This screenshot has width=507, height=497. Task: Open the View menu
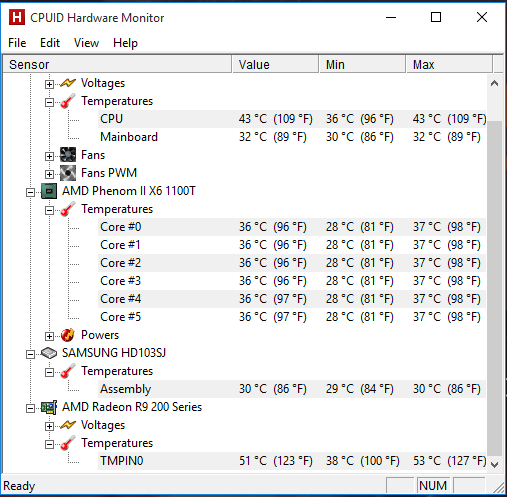pos(87,43)
